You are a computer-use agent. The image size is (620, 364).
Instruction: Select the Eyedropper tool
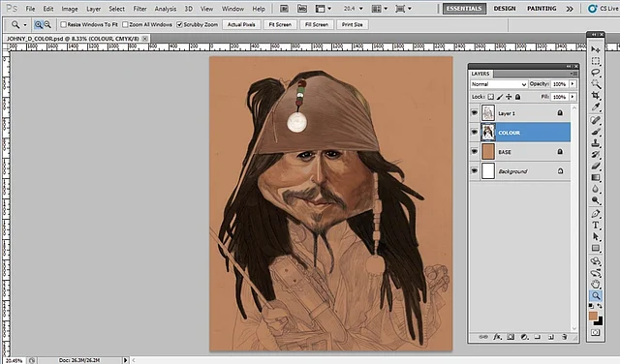596,106
